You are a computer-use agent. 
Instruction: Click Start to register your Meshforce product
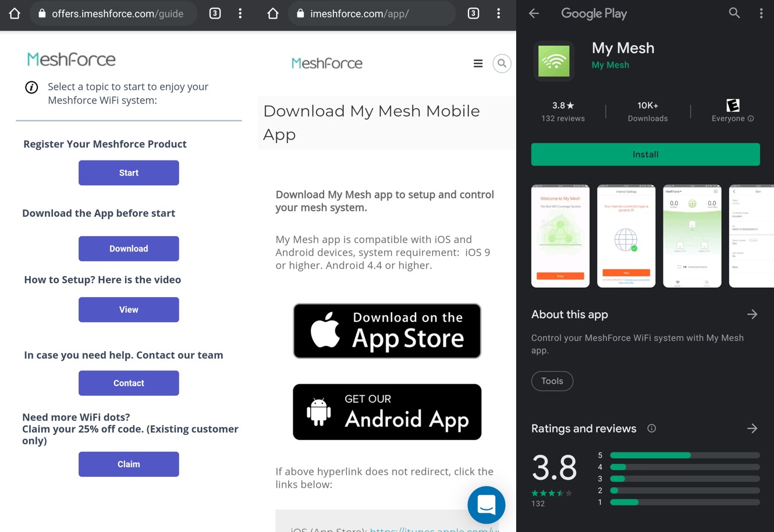pyautogui.click(x=129, y=173)
